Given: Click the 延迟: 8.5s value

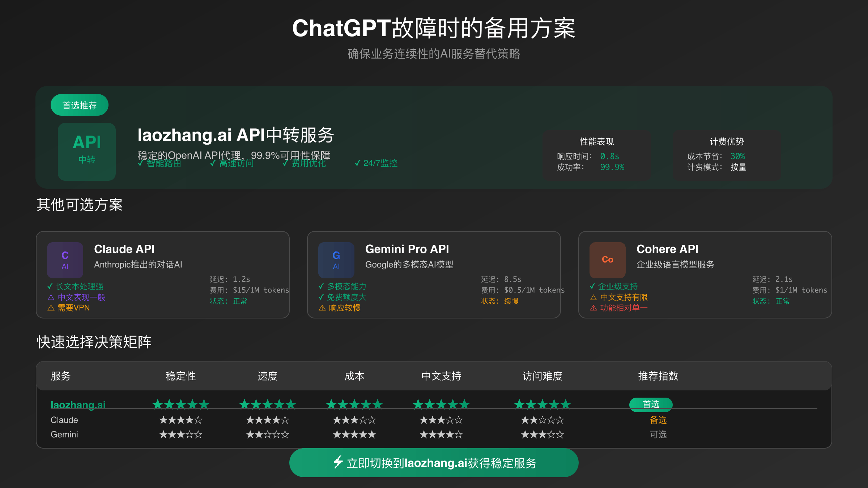Looking at the screenshot, I should [501, 279].
